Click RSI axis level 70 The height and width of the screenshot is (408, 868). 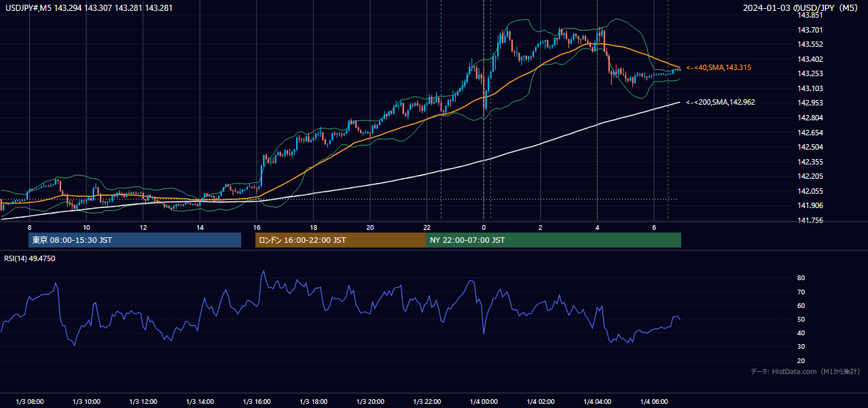(x=801, y=292)
